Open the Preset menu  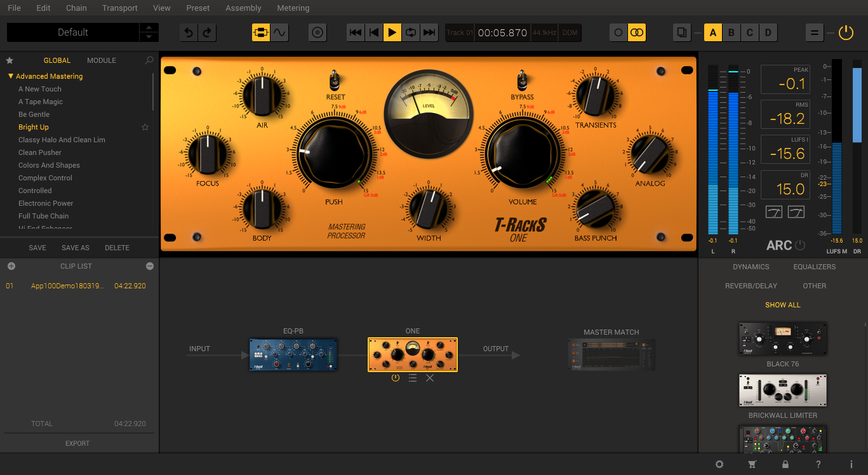[198, 8]
